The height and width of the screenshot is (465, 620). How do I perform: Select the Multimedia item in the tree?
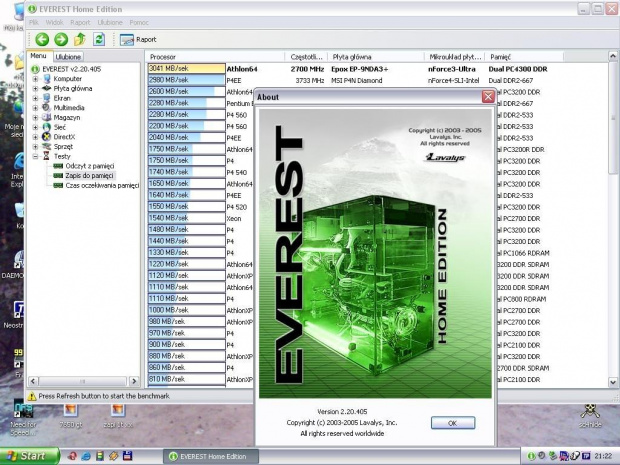(71, 107)
